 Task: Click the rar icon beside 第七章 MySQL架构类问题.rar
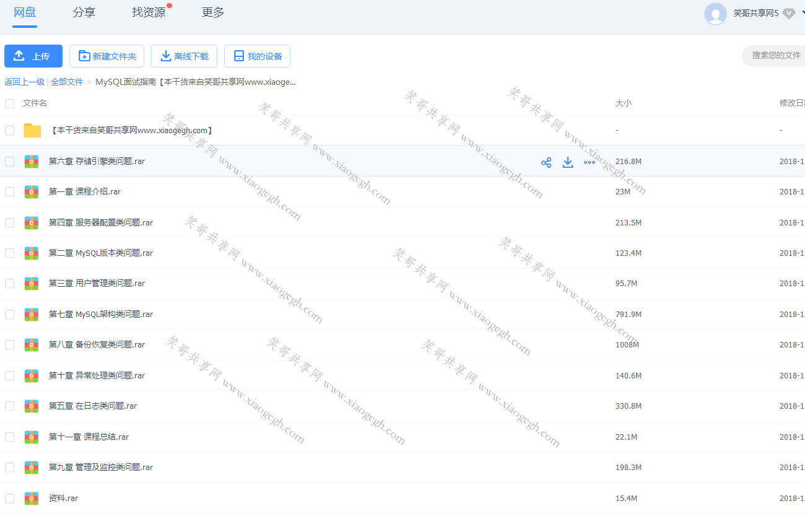[x=32, y=315]
